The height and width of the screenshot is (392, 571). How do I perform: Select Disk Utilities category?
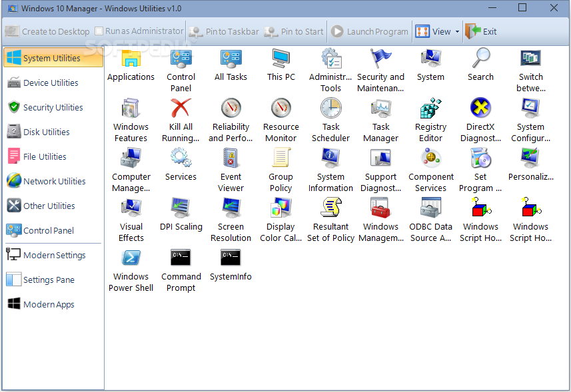click(53, 132)
